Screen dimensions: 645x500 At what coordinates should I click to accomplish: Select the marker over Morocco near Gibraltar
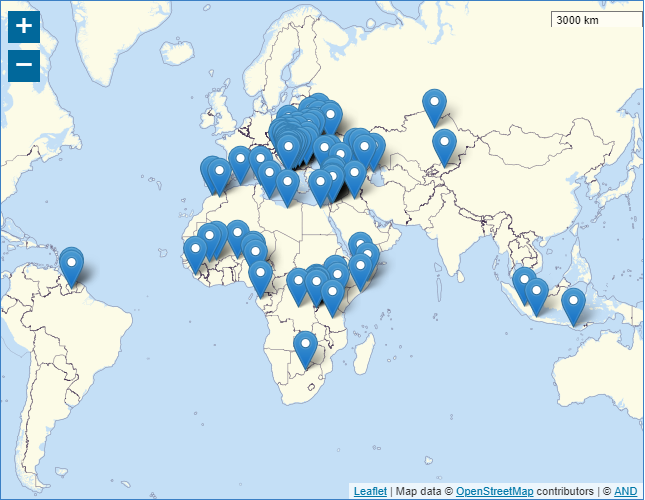coord(219,177)
